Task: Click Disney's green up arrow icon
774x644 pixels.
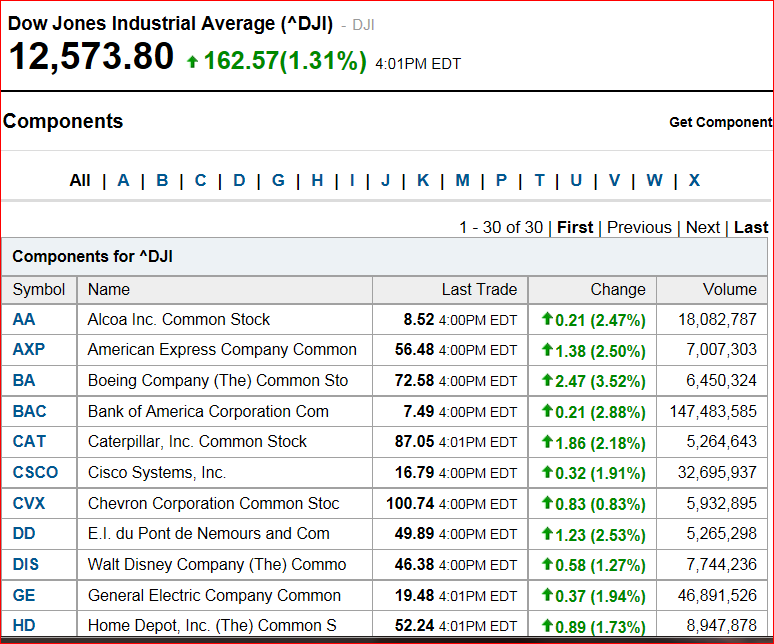Action: 547,564
